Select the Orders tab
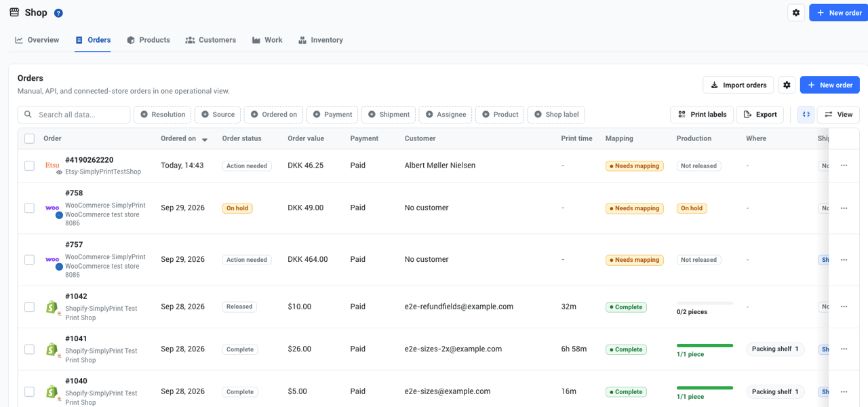 (93, 40)
